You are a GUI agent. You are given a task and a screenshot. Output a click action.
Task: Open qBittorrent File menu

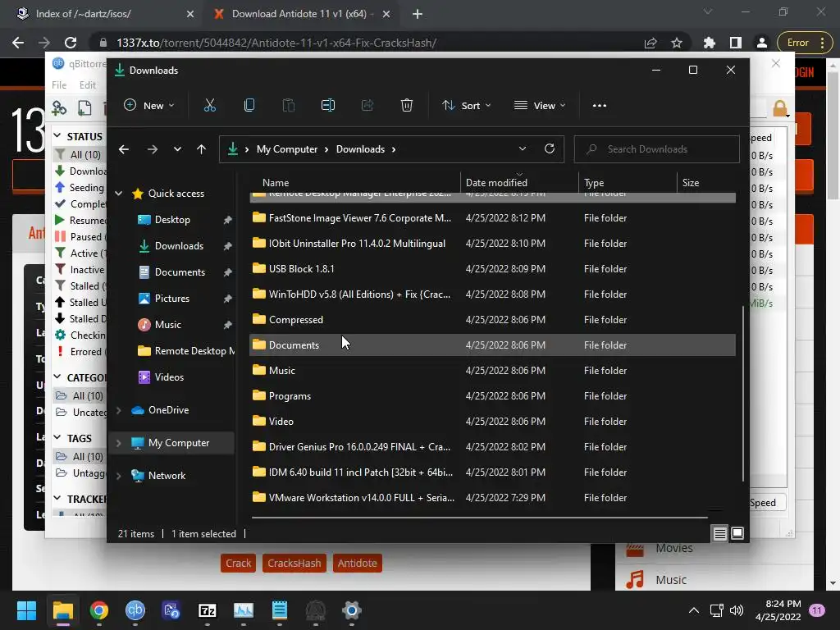59,85
